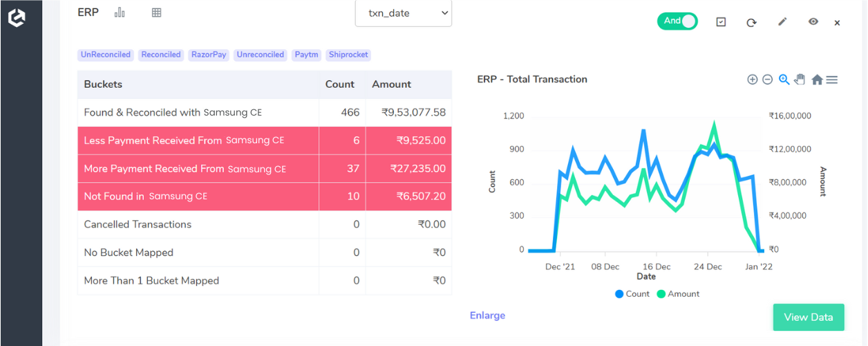Image resolution: width=868 pixels, height=346 pixels.
Task: Click the refresh icon in top toolbar
Action: 751,22
